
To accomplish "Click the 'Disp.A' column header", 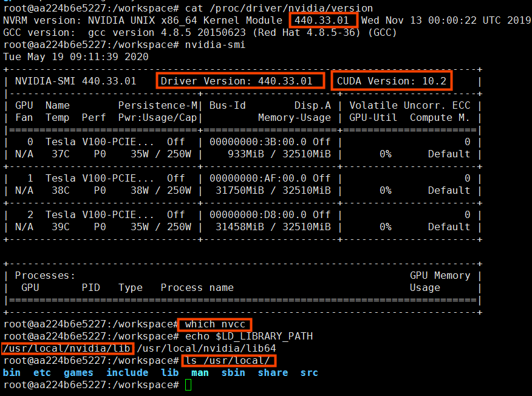I will click(x=313, y=106).
